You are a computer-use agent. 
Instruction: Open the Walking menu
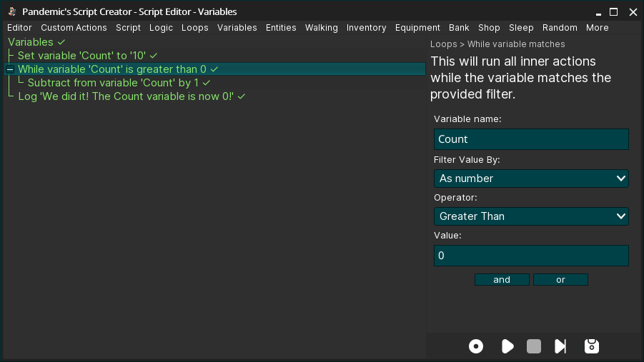[321, 28]
